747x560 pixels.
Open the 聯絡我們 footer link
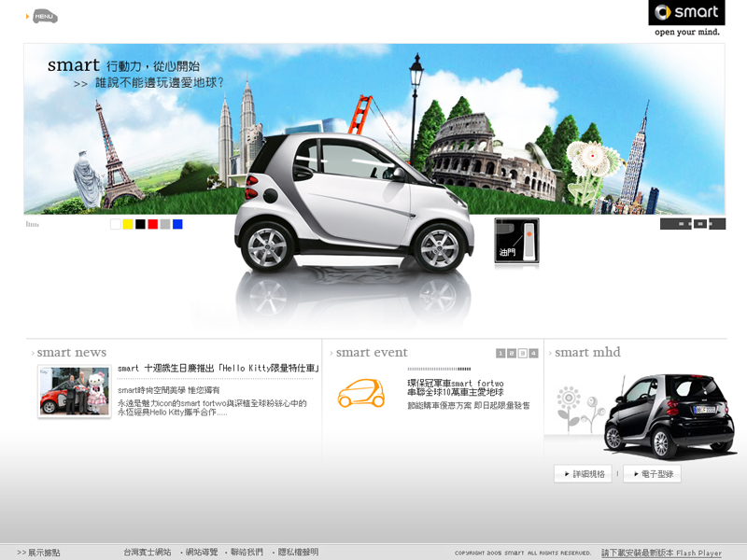pos(247,552)
